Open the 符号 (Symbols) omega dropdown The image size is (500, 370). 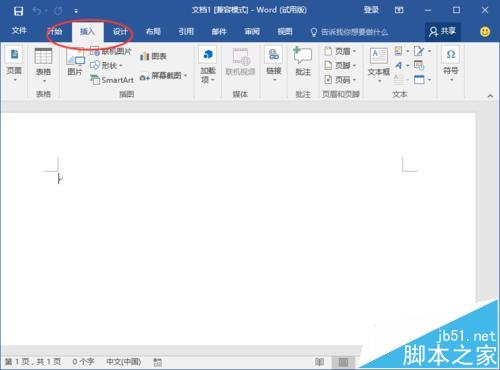(x=451, y=63)
